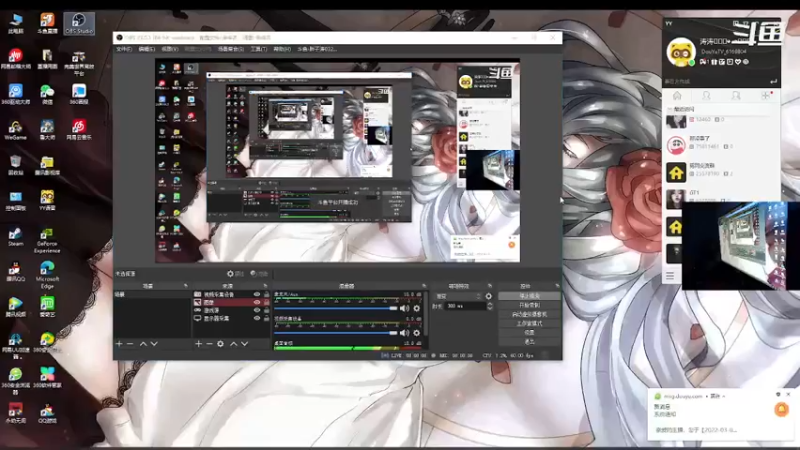Image resolution: width=800 pixels, height=450 pixels.
Task: Open the hamburger menu in the YY panel
Action: tap(670, 276)
